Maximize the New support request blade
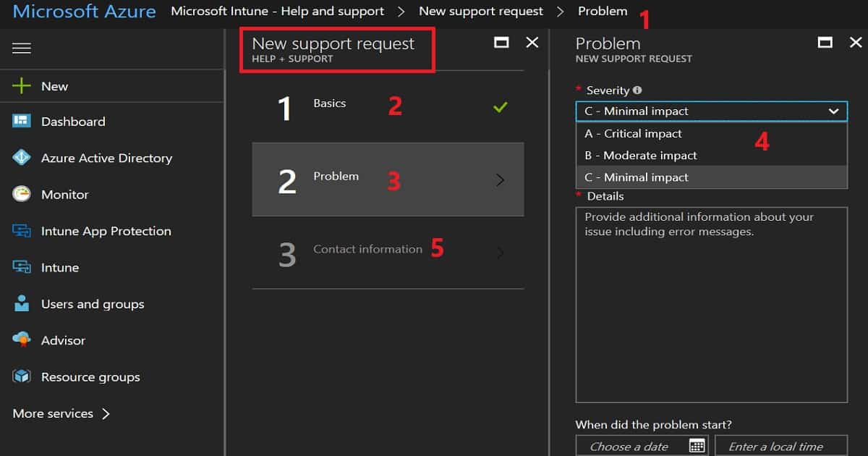Screen dimensions: 868x456 [x=501, y=43]
